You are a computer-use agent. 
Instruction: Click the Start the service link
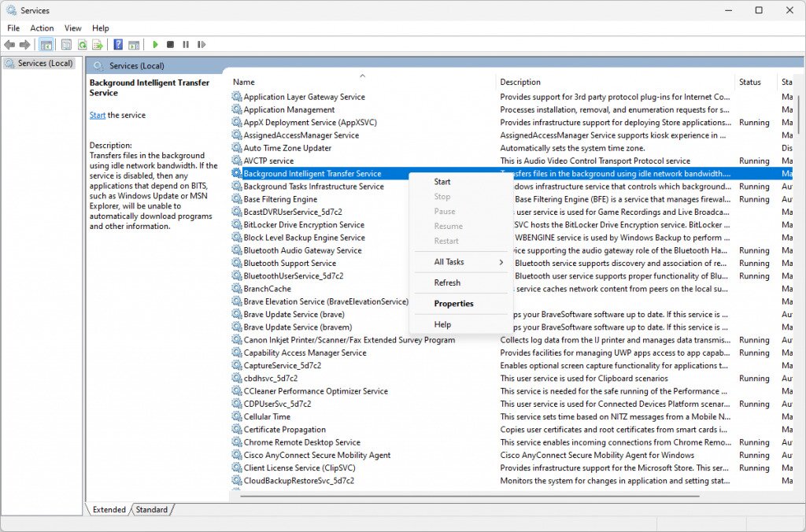[x=96, y=114]
